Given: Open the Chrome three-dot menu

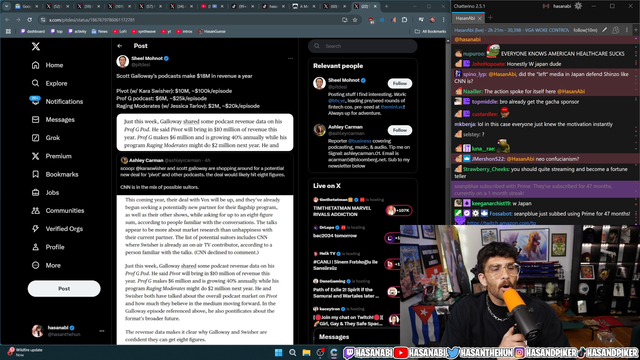Looking at the screenshot, I should 444,20.
